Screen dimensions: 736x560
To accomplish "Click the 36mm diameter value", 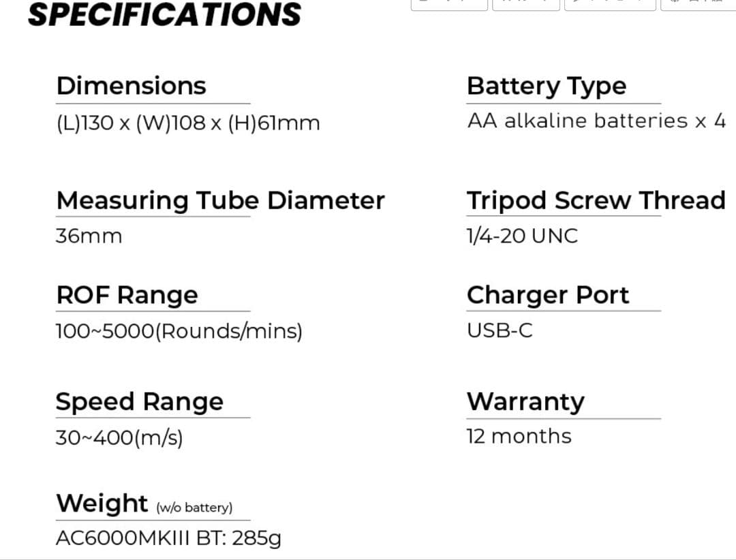I will (89, 236).
